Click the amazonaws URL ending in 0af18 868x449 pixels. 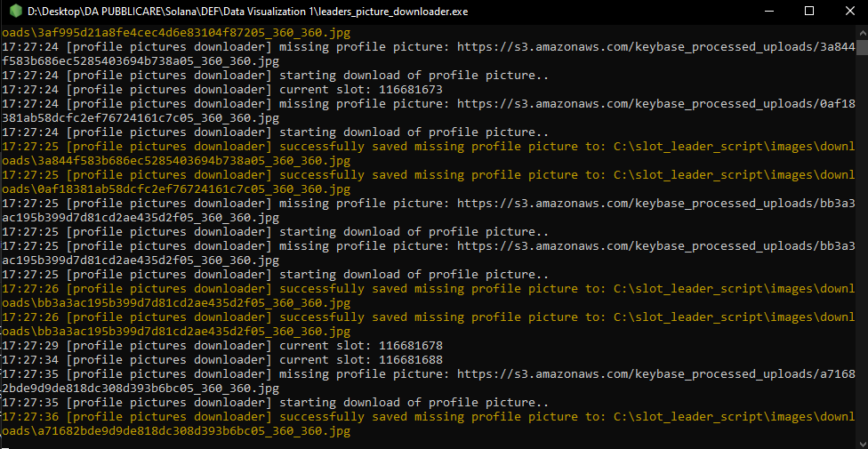656,104
